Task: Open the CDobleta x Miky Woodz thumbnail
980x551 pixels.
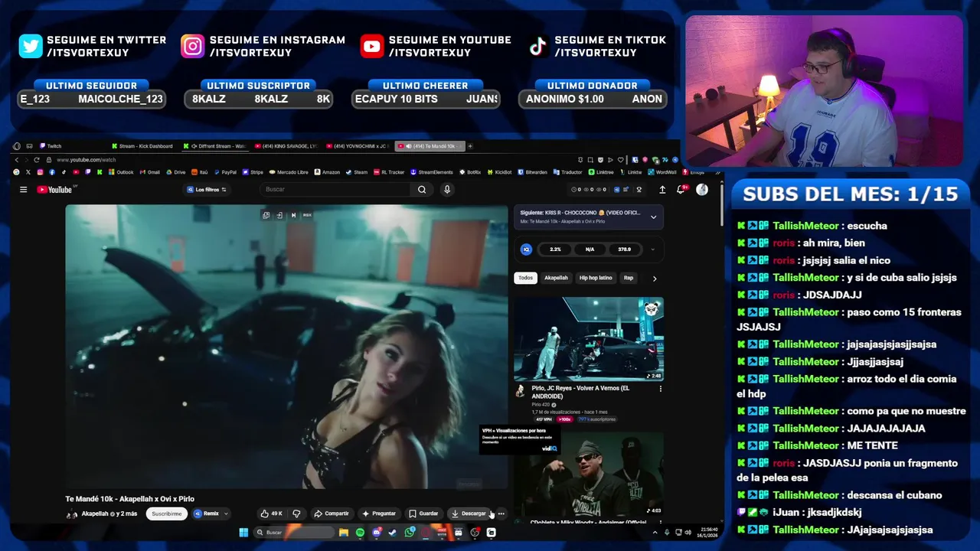Action: point(589,474)
